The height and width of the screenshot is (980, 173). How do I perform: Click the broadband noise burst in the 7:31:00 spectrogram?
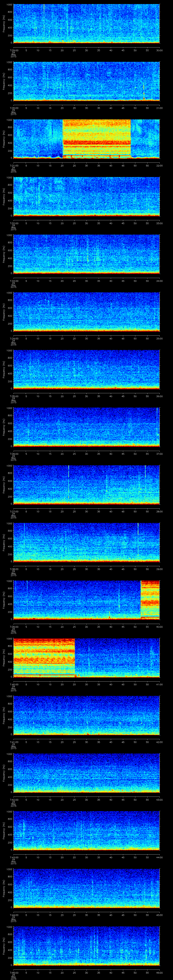[97, 139]
